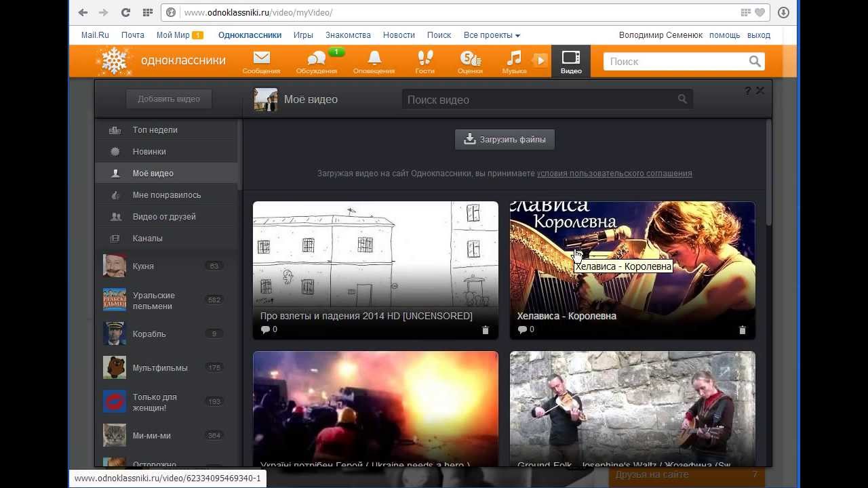Open the browser apps grid icon
The height and width of the screenshot is (488, 868).
[147, 12]
